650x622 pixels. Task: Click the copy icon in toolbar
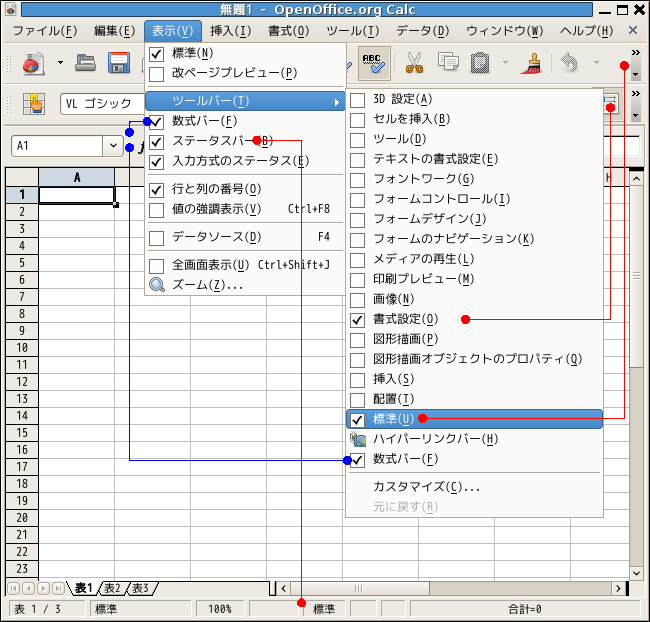(x=448, y=62)
